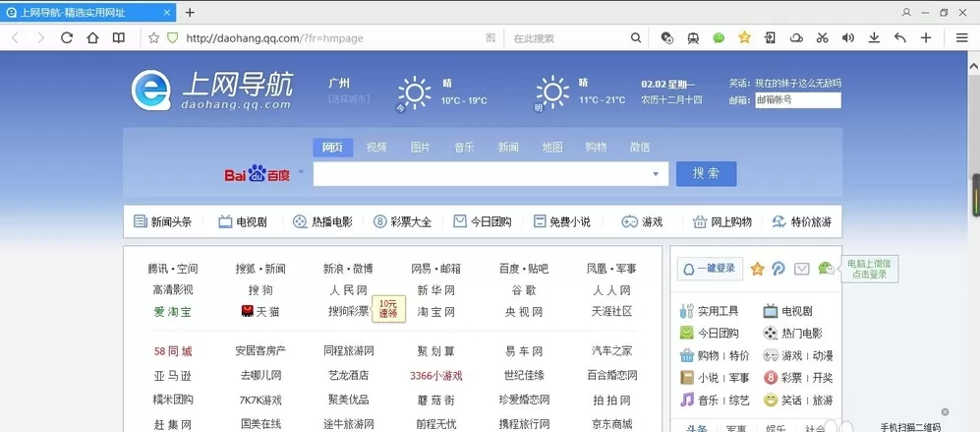Click the blue P icon in login panel
This screenshot has width=980, height=432.
tap(778, 269)
